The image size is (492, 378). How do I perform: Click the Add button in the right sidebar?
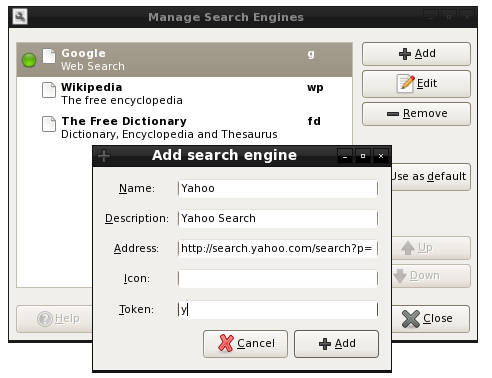(x=416, y=54)
